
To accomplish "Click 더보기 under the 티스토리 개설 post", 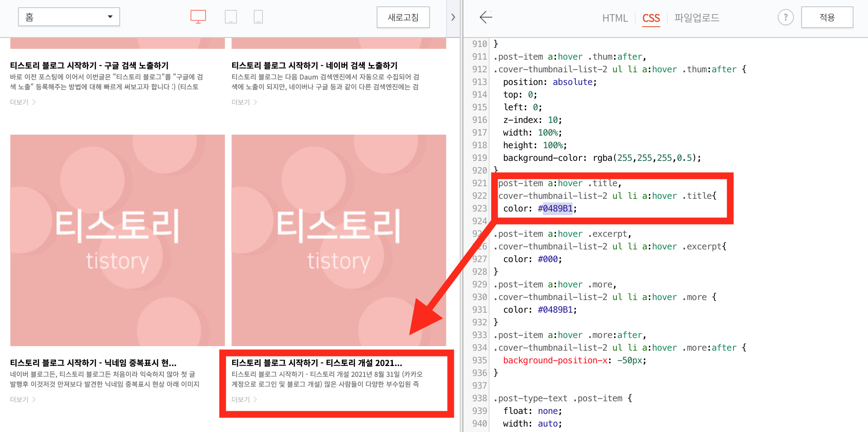I will [244, 399].
